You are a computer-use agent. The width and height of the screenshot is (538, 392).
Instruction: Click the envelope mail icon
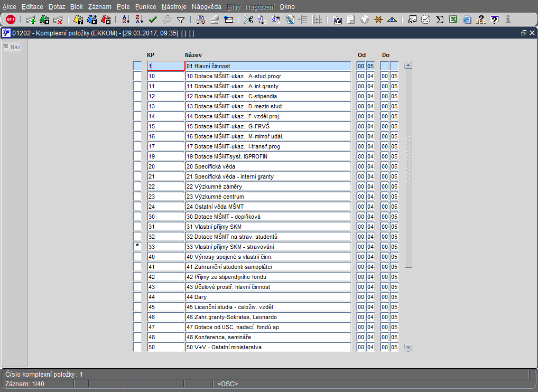[228, 20]
